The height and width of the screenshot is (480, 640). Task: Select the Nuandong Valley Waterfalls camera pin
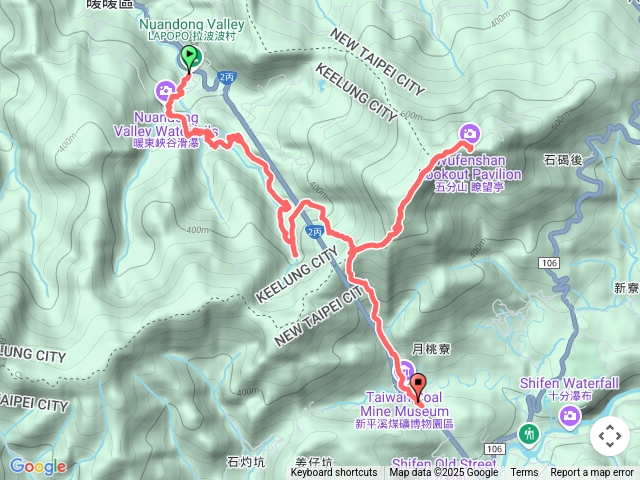(x=165, y=91)
